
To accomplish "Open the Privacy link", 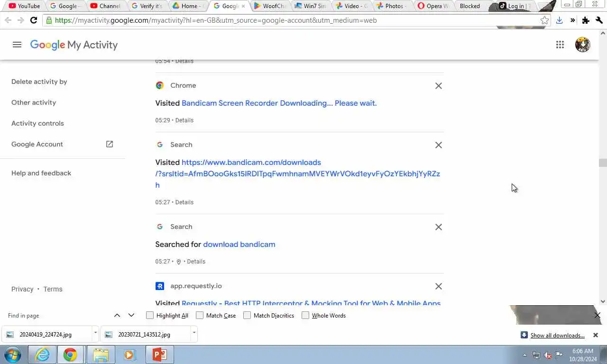I will tap(22, 289).
